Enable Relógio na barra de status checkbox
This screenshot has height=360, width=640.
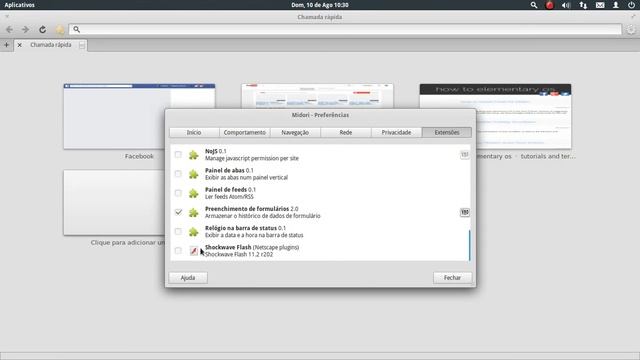pos(178,231)
